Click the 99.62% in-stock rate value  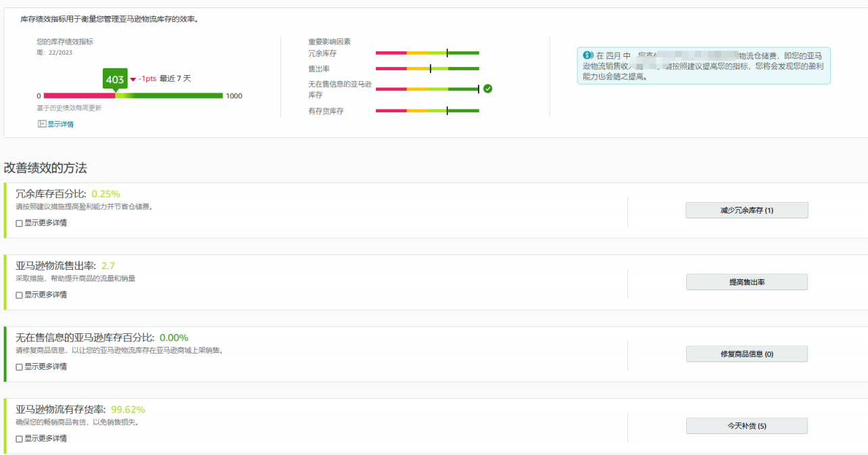tap(128, 409)
